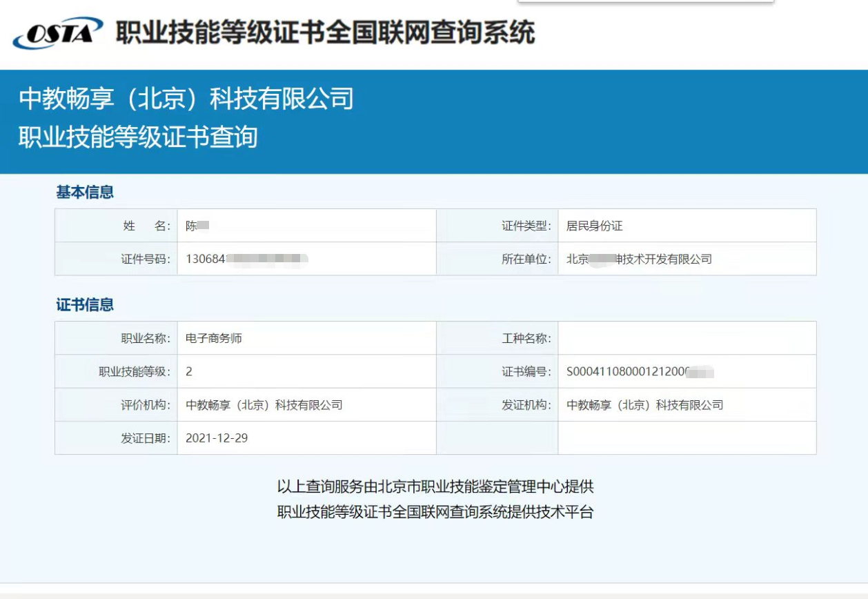
Task: Click the 电子商务师 occupation name value
Action: tap(214, 339)
